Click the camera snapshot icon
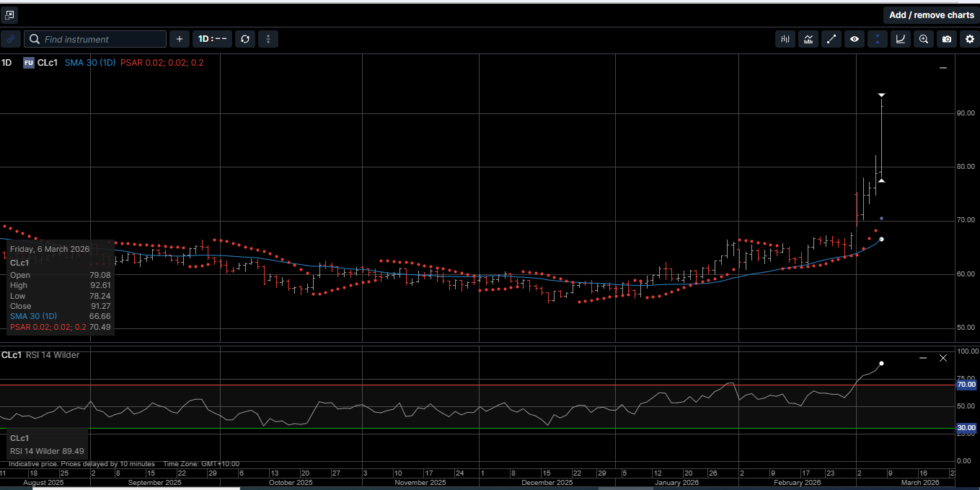This screenshot has width=980, height=490. (x=946, y=39)
